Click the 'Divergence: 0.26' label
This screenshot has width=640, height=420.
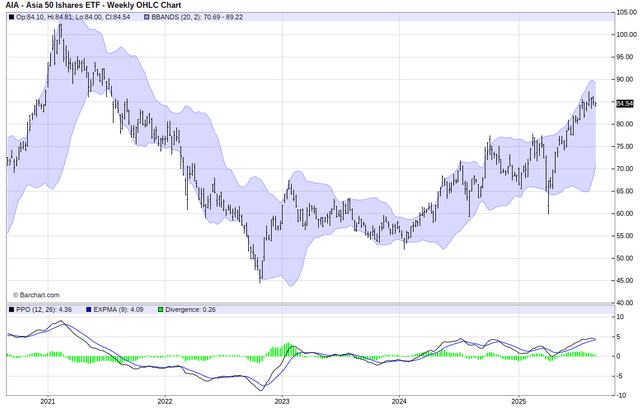(190, 310)
